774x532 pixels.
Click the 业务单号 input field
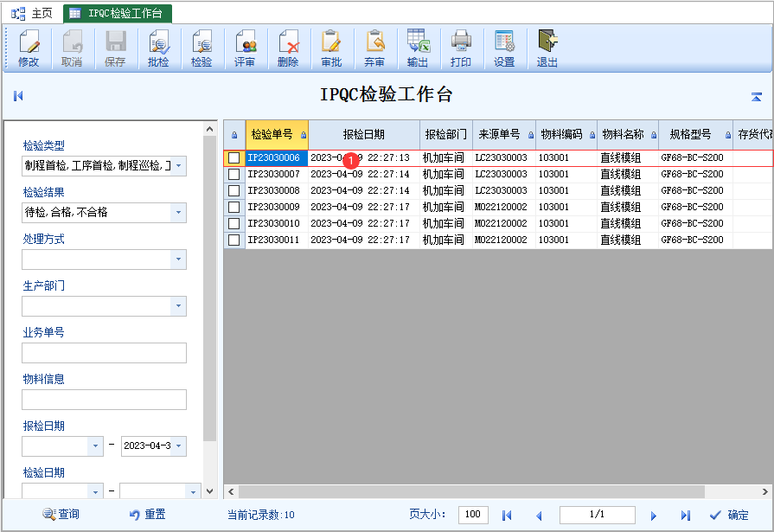pos(104,353)
